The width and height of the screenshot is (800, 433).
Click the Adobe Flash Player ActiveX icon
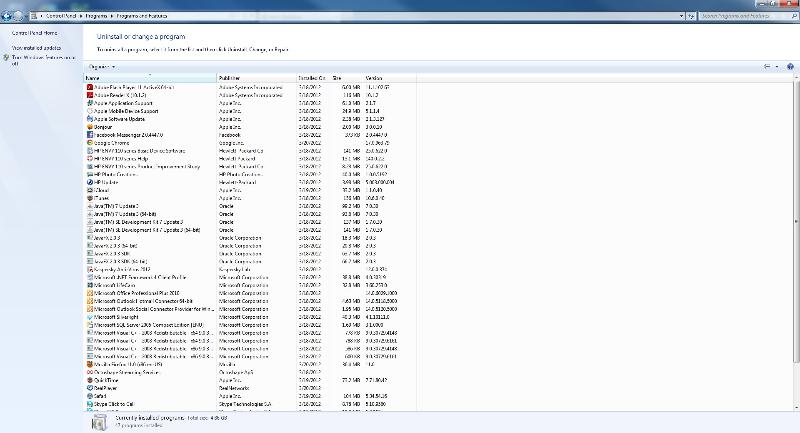click(90, 87)
